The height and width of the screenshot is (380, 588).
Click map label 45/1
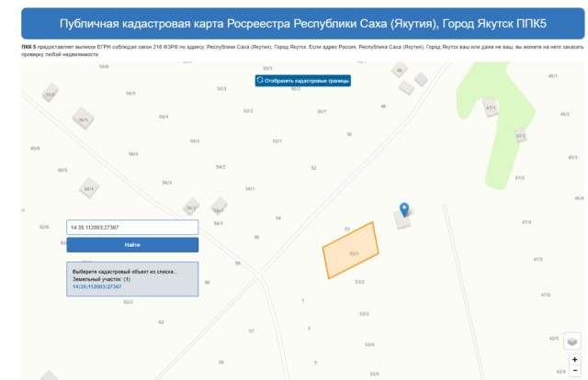click(x=553, y=75)
